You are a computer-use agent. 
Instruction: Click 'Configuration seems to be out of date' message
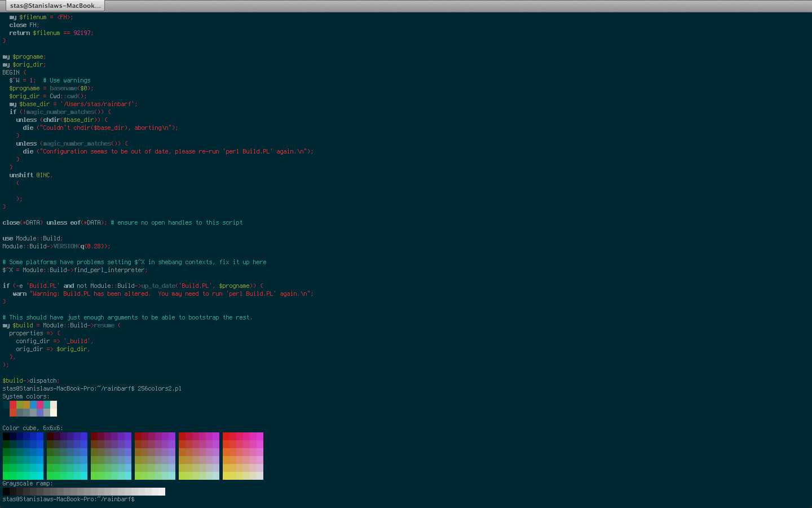coord(175,152)
